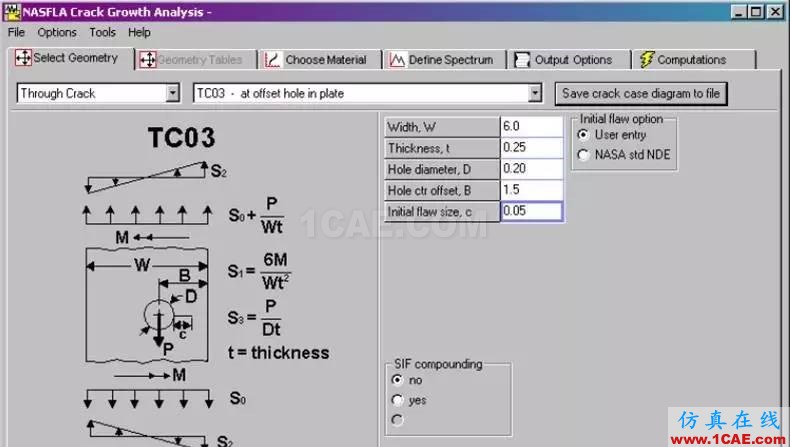Click the Geometry Tables tab icon
This screenshot has height=447, width=790.
coord(148,60)
